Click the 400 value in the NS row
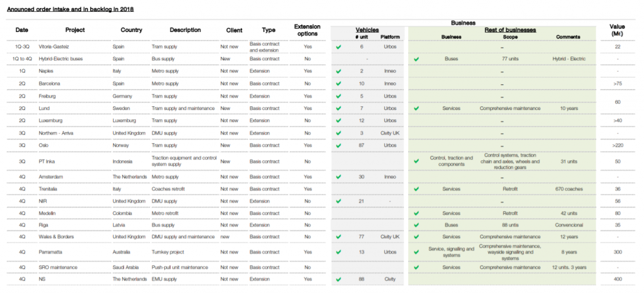 pyautogui.click(x=618, y=280)
